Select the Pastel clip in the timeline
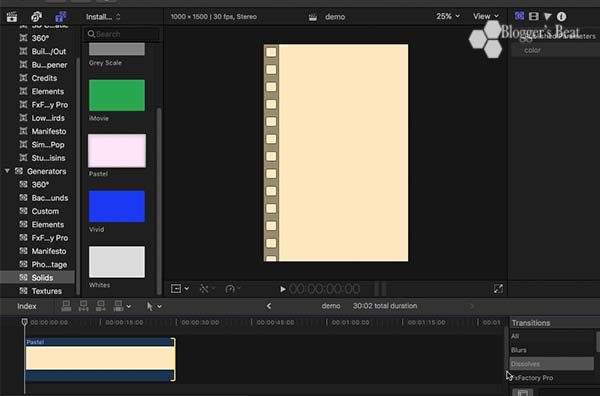Image resolution: width=600 pixels, height=396 pixels. (100, 360)
